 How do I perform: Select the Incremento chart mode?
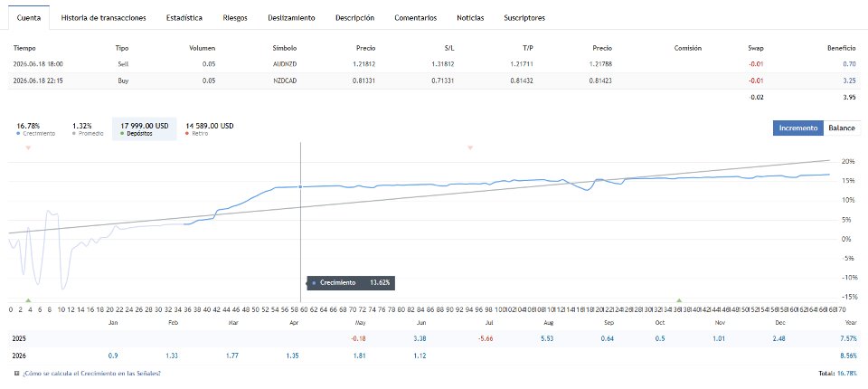(798, 128)
